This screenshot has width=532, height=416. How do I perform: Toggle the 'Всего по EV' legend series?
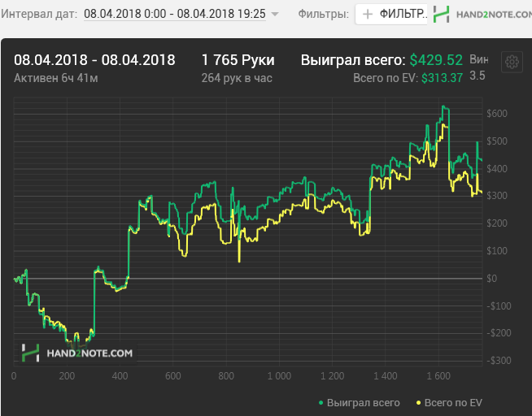[449, 403]
